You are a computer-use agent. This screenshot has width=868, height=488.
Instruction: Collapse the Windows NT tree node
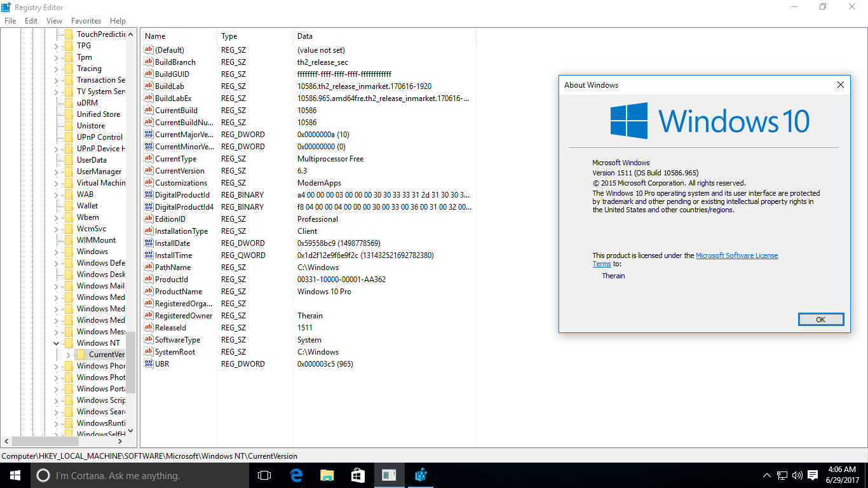[x=56, y=343]
